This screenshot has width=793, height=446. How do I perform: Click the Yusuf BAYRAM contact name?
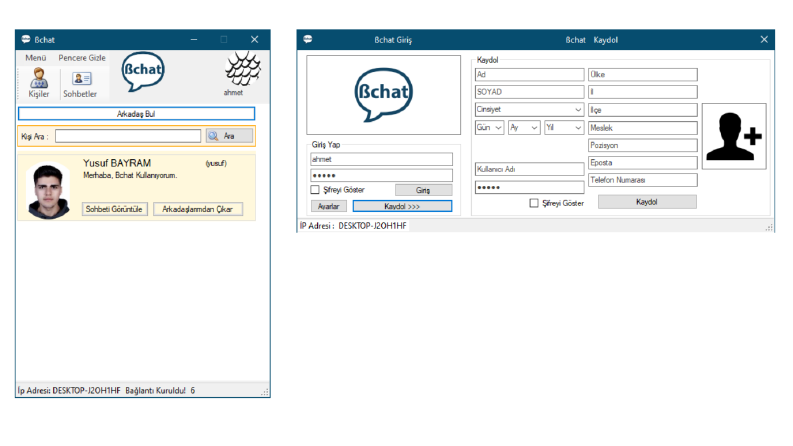[x=117, y=163]
